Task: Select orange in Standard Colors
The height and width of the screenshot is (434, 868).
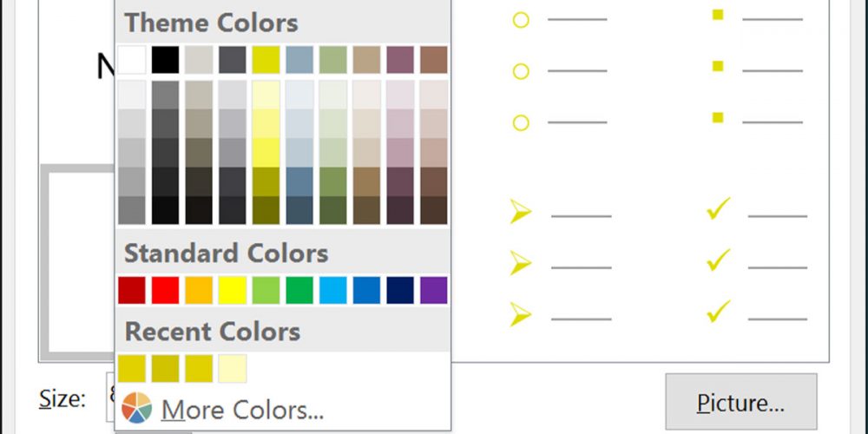Action: pyautogui.click(x=199, y=290)
